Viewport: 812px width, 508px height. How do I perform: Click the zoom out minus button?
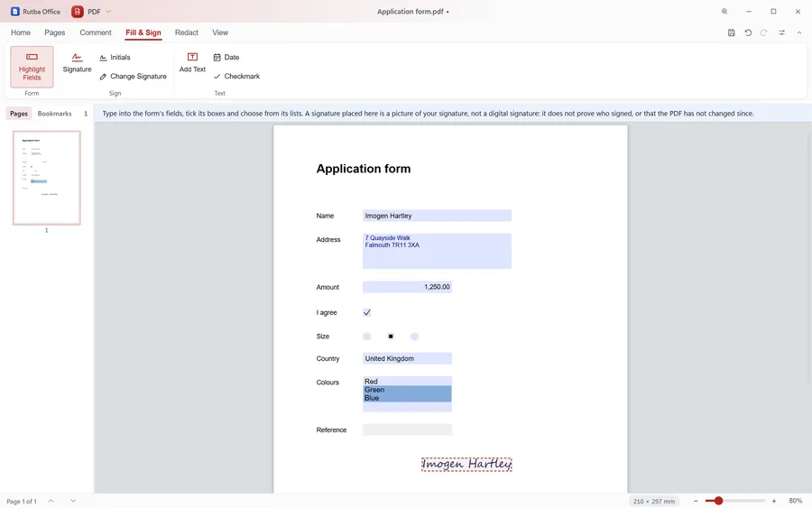pyautogui.click(x=696, y=501)
